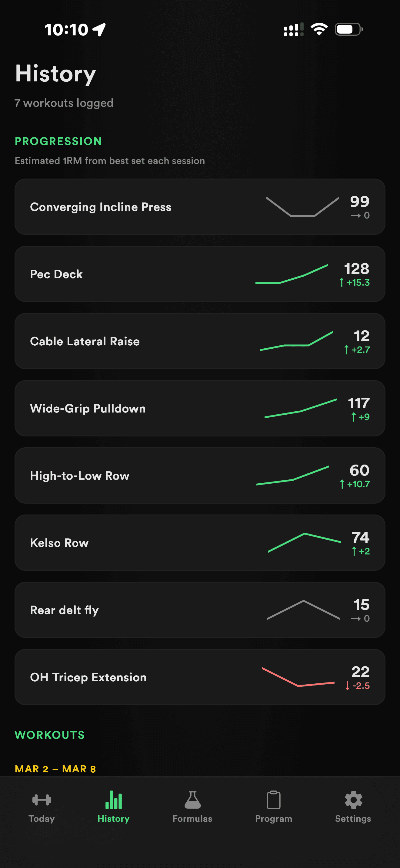Open the Formulas flask icon

(x=192, y=800)
